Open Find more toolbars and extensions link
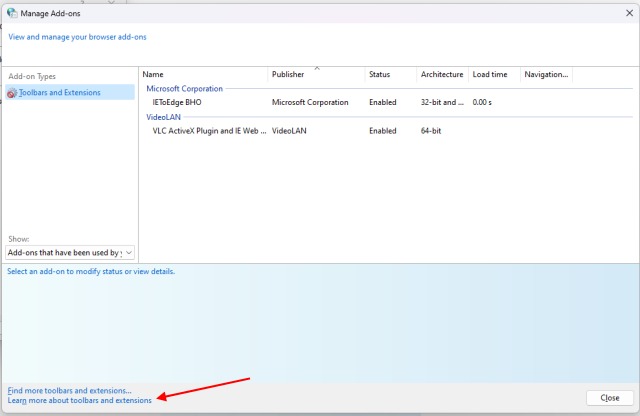Image resolution: width=640 pixels, height=416 pixels. tap(69, 390)
